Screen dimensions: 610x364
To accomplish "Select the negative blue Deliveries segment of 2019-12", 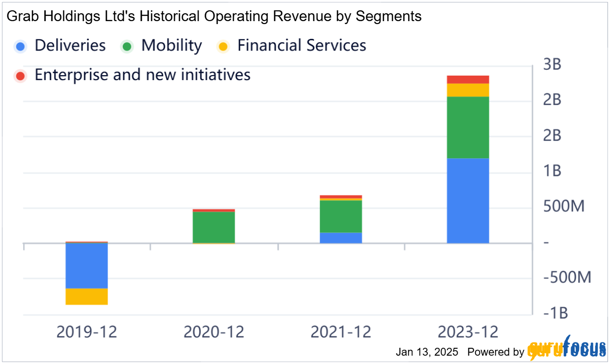I will click(x=86, y=266).
